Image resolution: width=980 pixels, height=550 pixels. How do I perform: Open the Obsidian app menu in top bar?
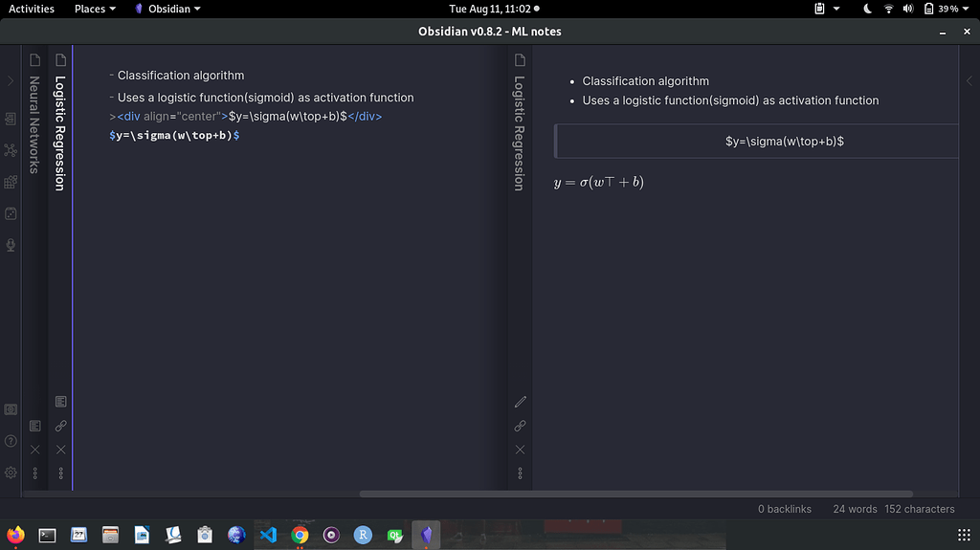(x=167, y=9)
